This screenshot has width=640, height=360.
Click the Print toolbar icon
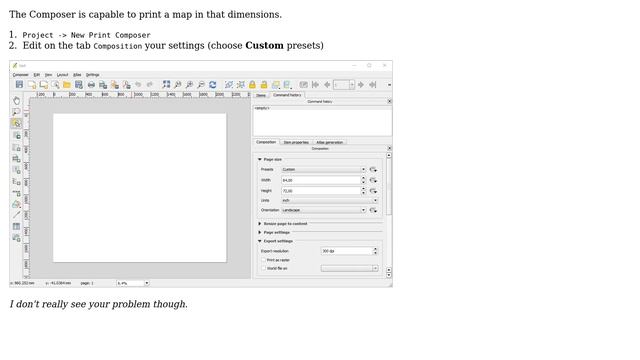click(91, 84)
